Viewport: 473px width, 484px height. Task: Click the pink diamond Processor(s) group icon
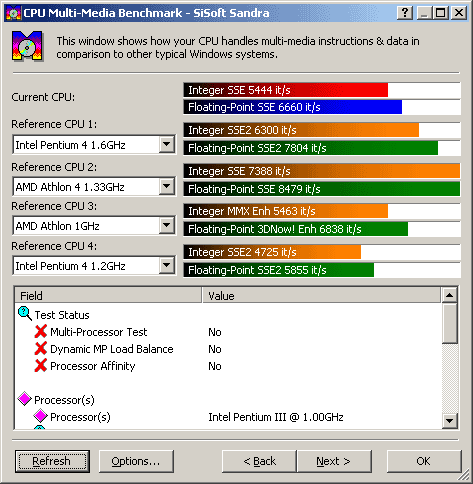coord(25,399)
